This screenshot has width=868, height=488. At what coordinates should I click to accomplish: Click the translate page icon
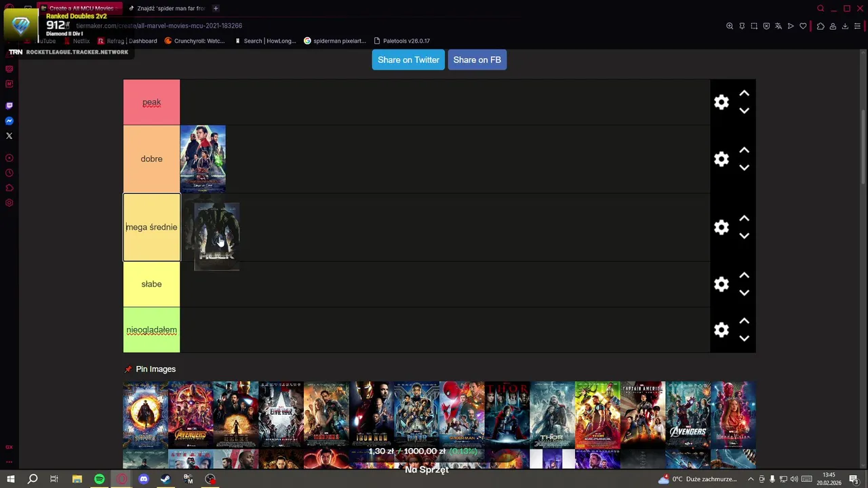pyautogui.click(x=778, y=26)
